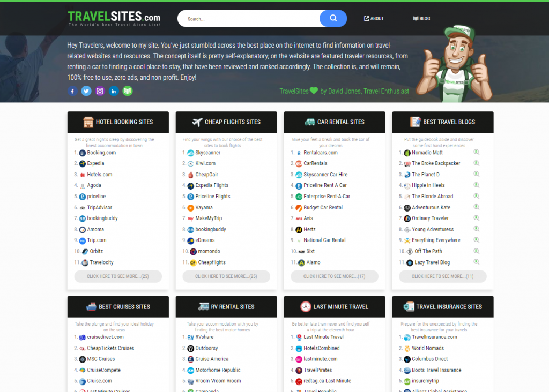Viewport: 549px width, 392px height.
Task: Click magnifier review icon beside The Planet D
Action: pos(476,174)
